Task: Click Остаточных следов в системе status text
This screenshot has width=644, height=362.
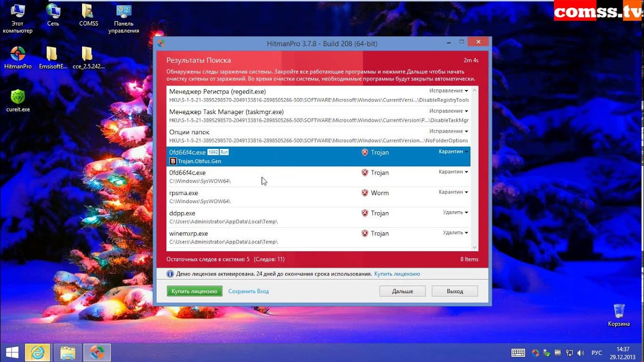Action: pyautogui.click(x=208, y=259)
